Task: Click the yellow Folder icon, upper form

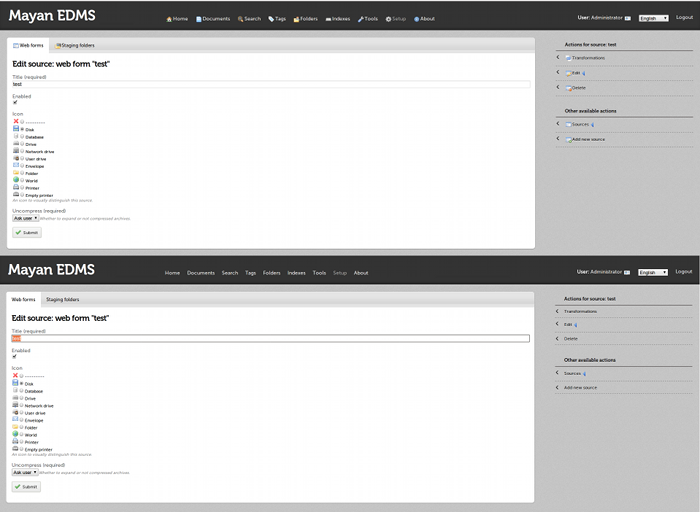Action: tap(16, 172)
